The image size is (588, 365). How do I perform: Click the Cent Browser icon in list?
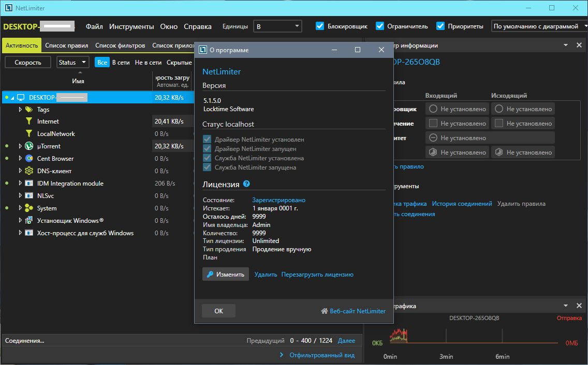29,159
